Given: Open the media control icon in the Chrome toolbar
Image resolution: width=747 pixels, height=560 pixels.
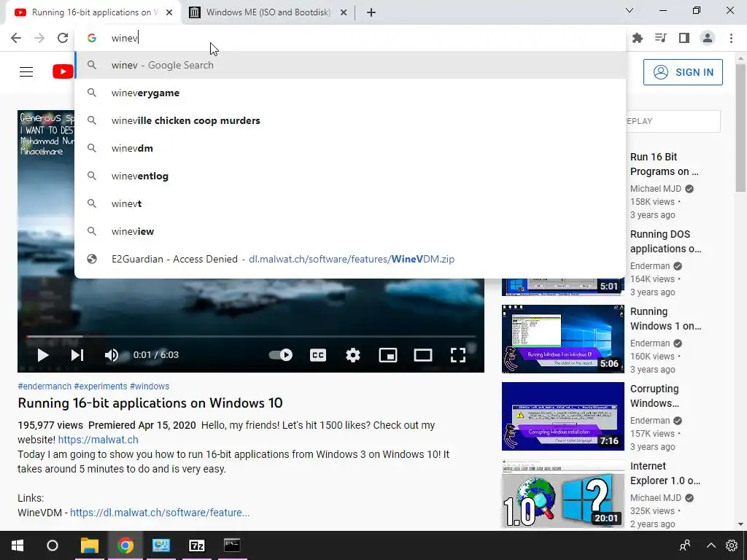Looking at the screenshot, I should point(661,38).
